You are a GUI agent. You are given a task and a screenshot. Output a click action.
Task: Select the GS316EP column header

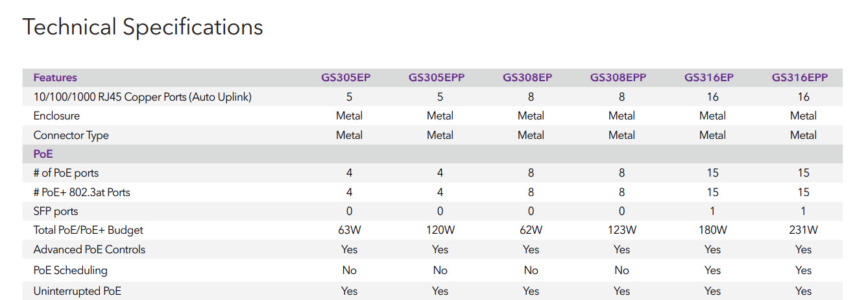[709, 78]
